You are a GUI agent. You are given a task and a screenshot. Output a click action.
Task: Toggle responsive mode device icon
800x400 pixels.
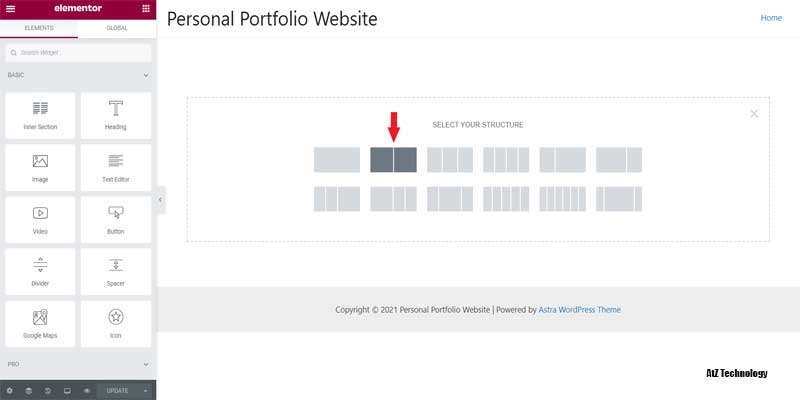click(x=67, y=390)
